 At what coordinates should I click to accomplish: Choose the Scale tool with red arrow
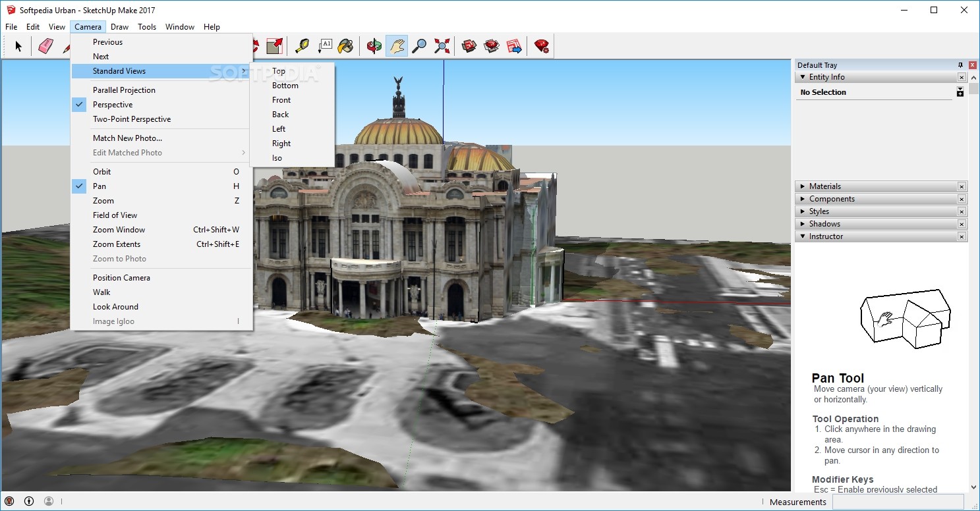click(x=274, y=46)
